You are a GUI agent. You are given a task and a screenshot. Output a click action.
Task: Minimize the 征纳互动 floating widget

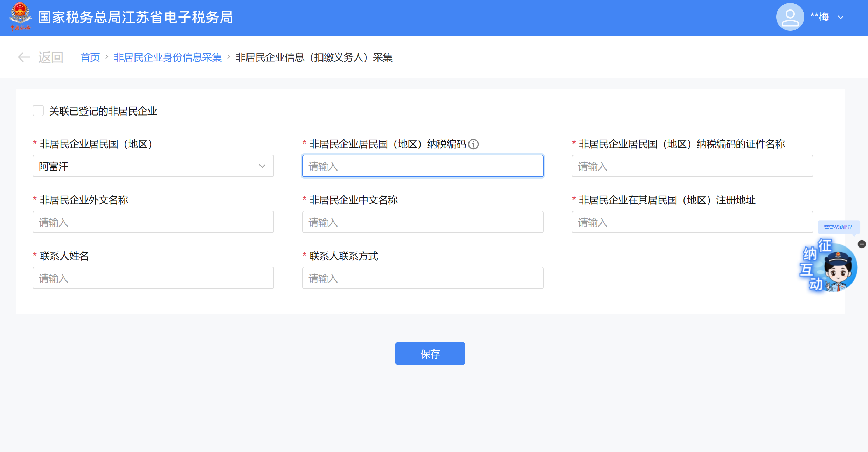[x=862, y=244]
